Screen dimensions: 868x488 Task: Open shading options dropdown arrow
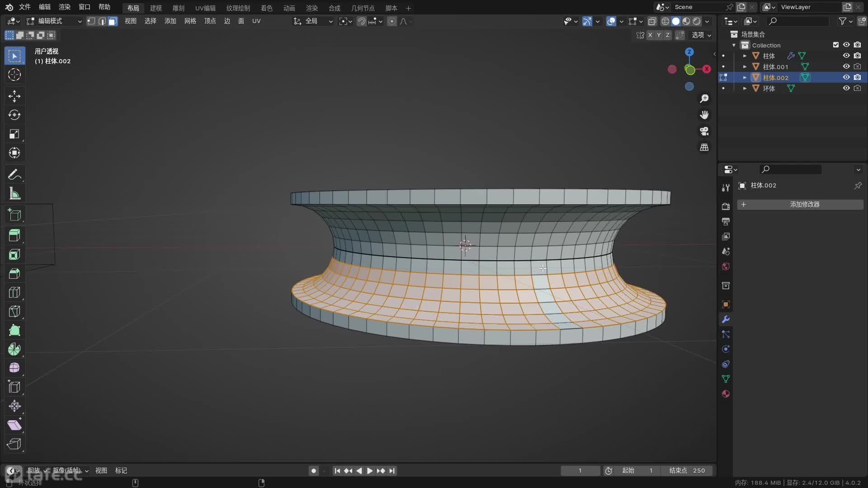(707, 21)
